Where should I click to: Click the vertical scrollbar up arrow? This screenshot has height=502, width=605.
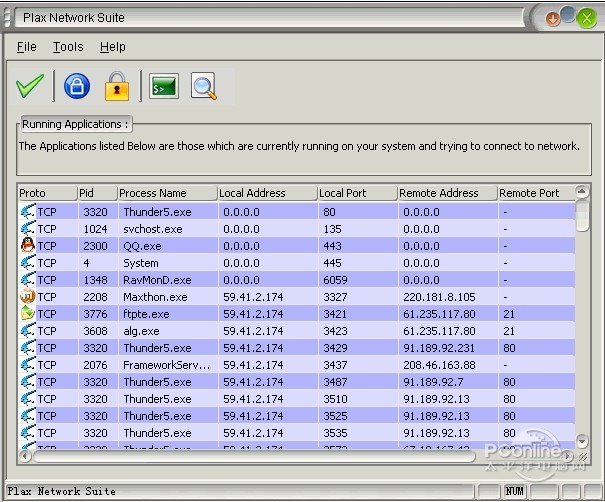coord(582,192)
